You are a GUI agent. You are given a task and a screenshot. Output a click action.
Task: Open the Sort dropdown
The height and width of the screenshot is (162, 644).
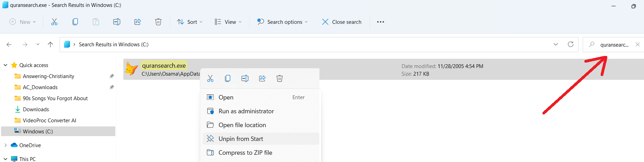tap(190, 22)
